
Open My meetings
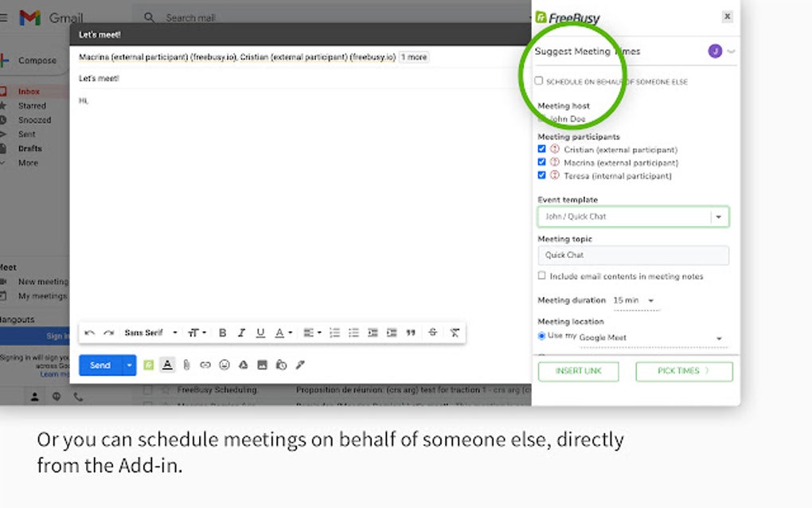(x=42, y=296)
